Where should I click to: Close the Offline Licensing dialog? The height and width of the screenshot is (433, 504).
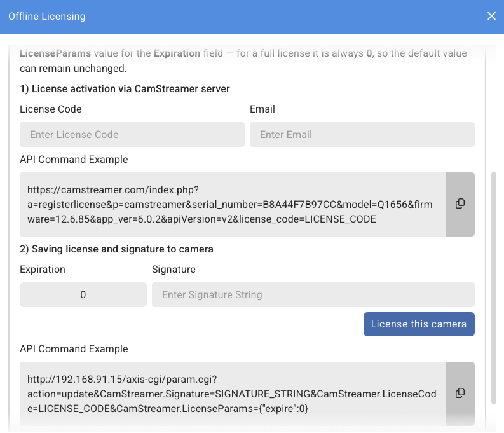pyautogui.click(x=491, y=17)
